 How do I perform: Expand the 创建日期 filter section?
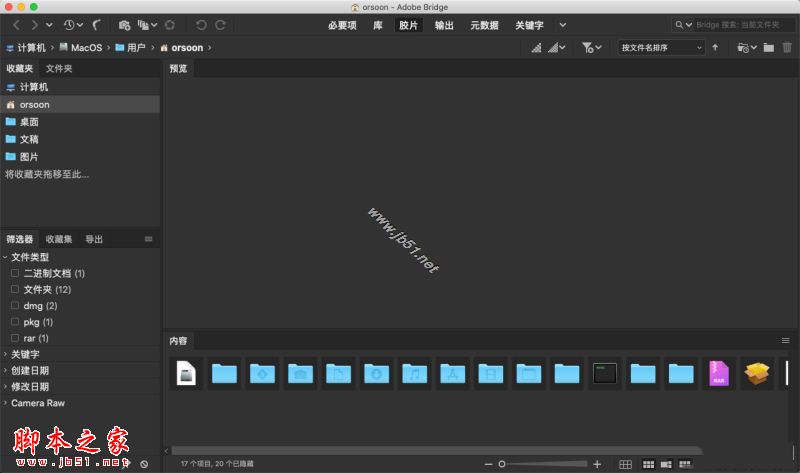(5, 370)
